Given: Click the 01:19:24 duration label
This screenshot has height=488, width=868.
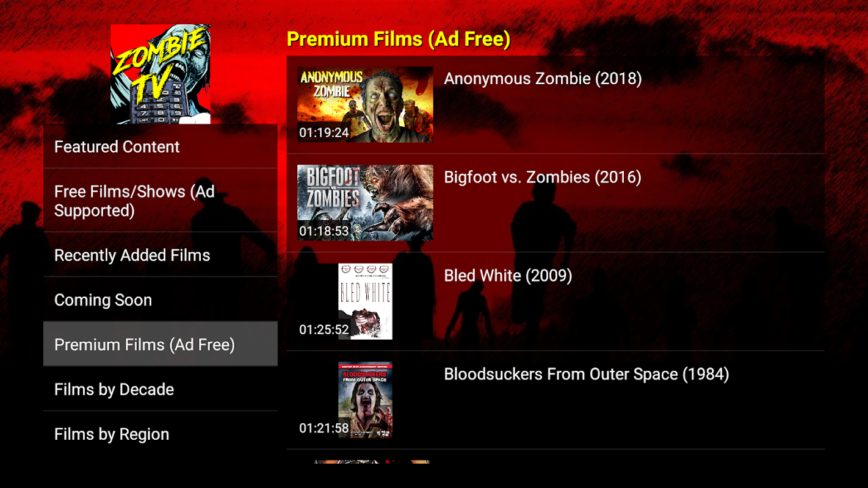Looking at the screenshot, I should (x=324, y=132).
